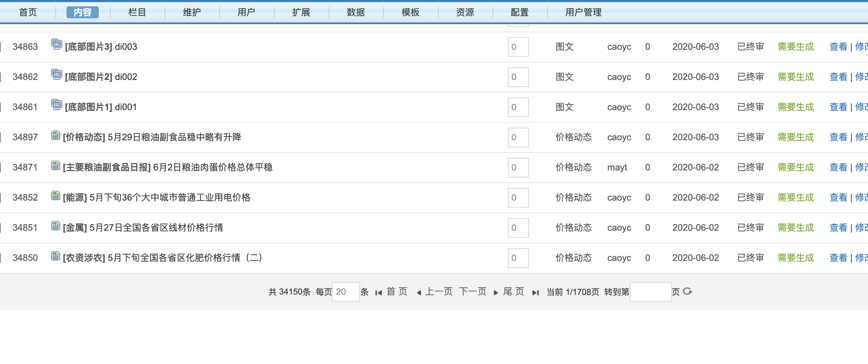The image size is (868, 364).
Task: Focus the 转到第 page number field
Action: [650, 292]
